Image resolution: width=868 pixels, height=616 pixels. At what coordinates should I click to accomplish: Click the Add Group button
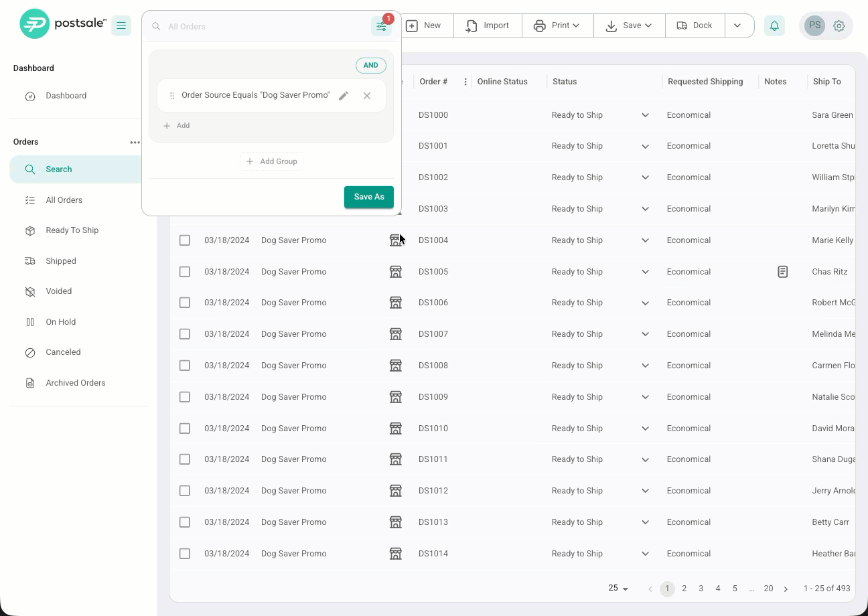pos(271,161)
